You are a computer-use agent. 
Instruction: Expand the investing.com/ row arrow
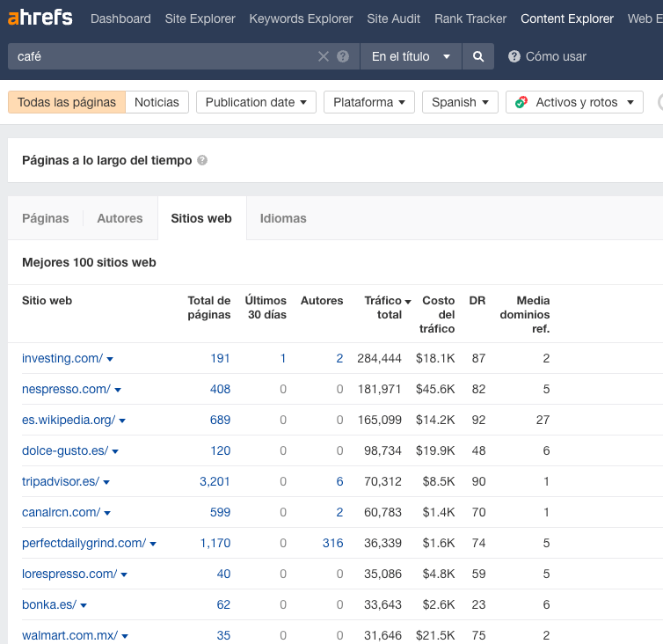point(110,359)
